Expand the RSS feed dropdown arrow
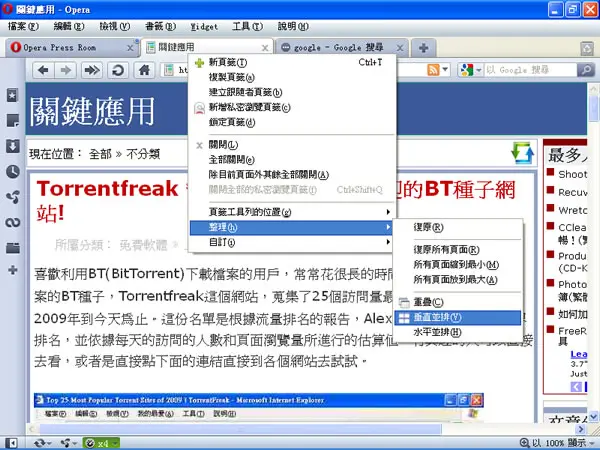The image size is (600, 450). point(445,70)
